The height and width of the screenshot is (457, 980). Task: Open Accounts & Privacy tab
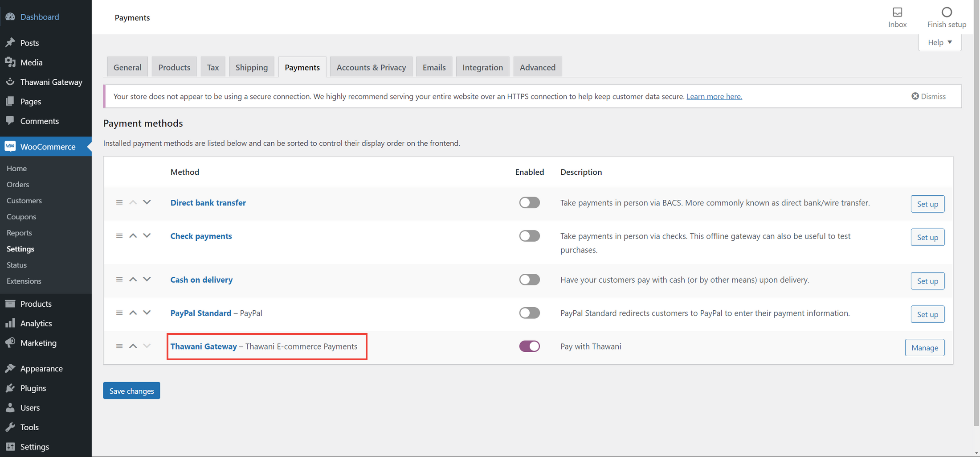[371, 67]
